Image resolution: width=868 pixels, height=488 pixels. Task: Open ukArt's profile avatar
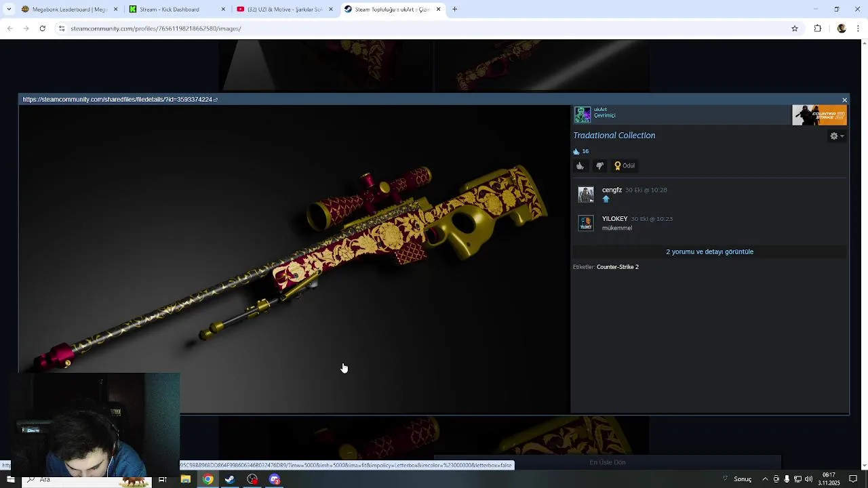click(x=583, y=115)
